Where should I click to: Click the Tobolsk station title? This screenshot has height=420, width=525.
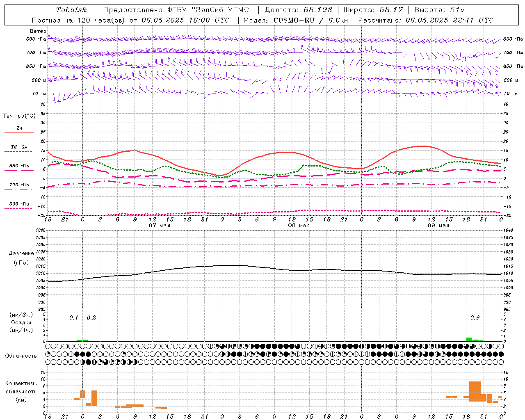(x=71, y=10)
